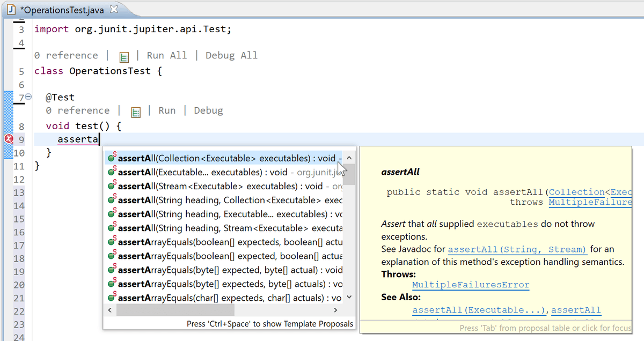Click the proposal list vertical scrollbar thumb
This screenshot has height=341, width=644.
pyautogui.click(x=349, y=174)
